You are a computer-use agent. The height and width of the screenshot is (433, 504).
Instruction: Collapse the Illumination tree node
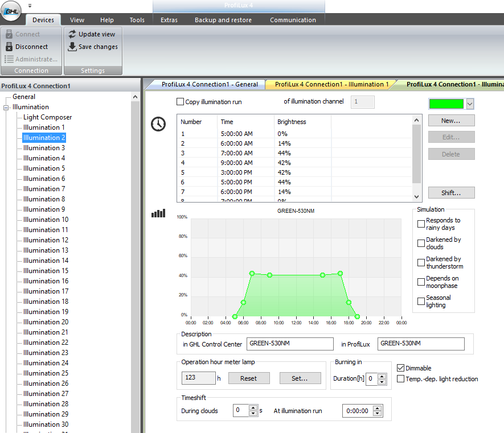pyautogui.click(x=6, y=108)
